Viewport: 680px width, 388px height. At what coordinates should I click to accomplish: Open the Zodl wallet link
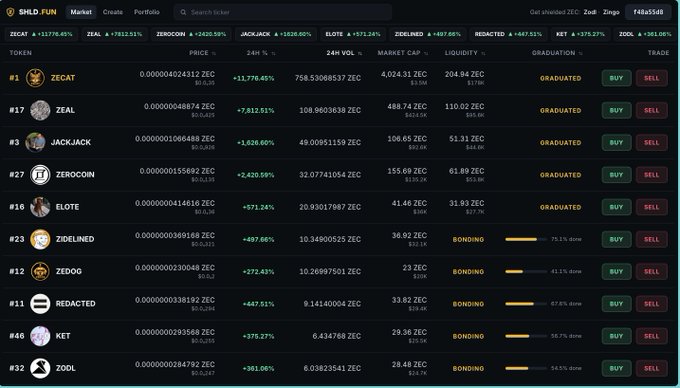pyautogui.click(x=590, y=12)
